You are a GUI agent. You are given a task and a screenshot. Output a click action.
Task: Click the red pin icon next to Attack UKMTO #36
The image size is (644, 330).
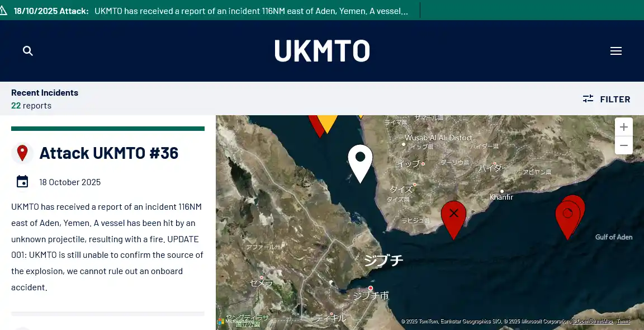tap(22, 152)
